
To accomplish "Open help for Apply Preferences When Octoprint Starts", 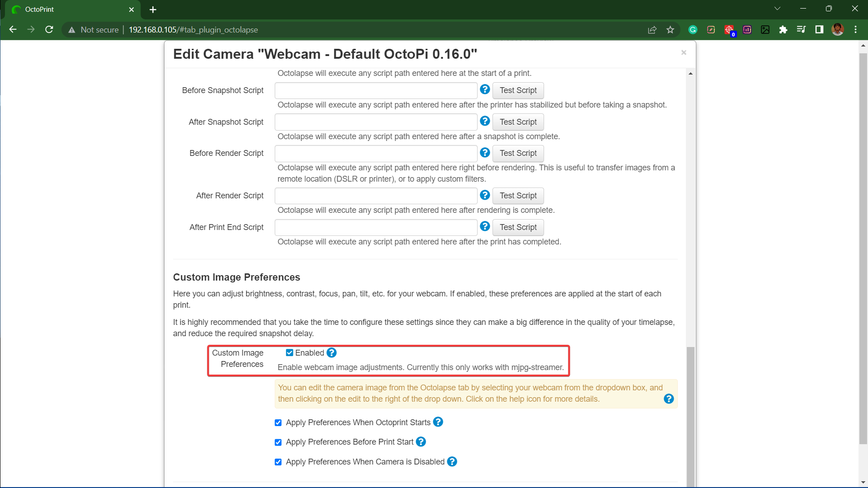I will tap(438, 422).
